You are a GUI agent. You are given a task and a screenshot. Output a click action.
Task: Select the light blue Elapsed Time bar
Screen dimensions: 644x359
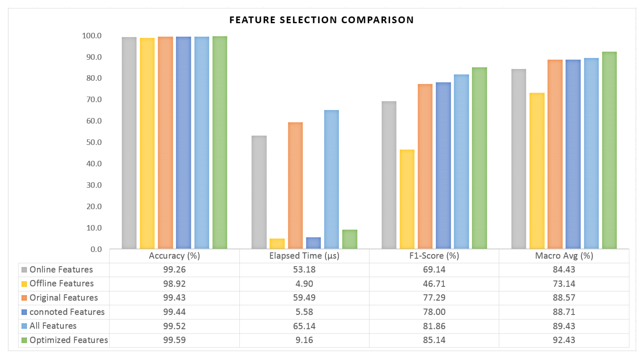click(x=332, y=179)
